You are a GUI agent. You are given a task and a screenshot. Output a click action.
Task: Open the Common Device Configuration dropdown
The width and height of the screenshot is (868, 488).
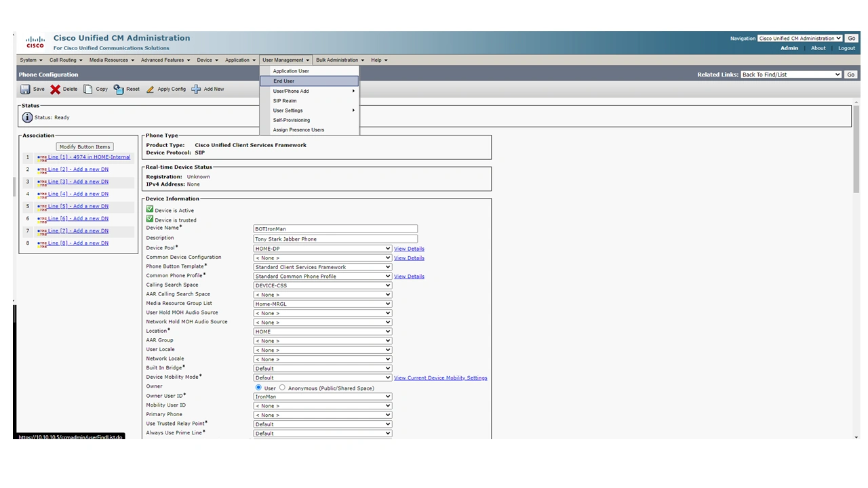tap(323, 258)
